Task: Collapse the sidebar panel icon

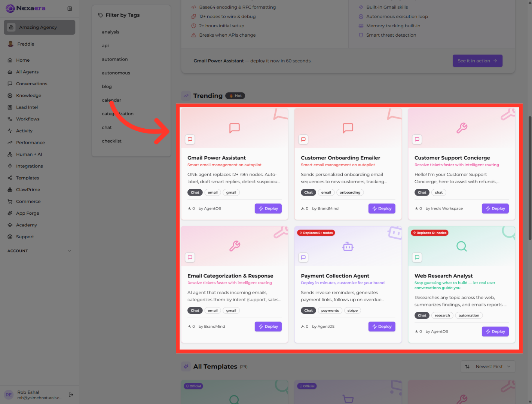Action: click(x=70, y=9)
